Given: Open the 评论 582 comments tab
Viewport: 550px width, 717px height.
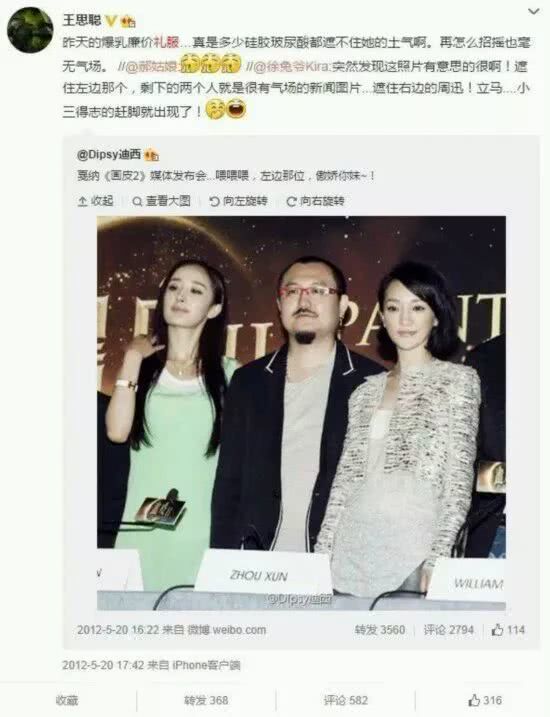Looking at the screenshot, I should [346, 700].
